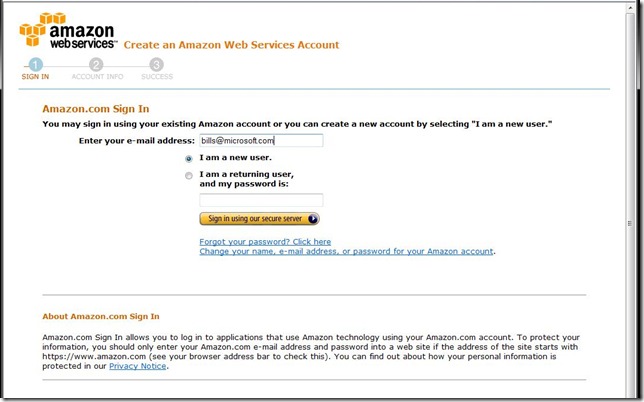
Task: Click the scrollbar up arrow
Action: [x=630, y=7]
